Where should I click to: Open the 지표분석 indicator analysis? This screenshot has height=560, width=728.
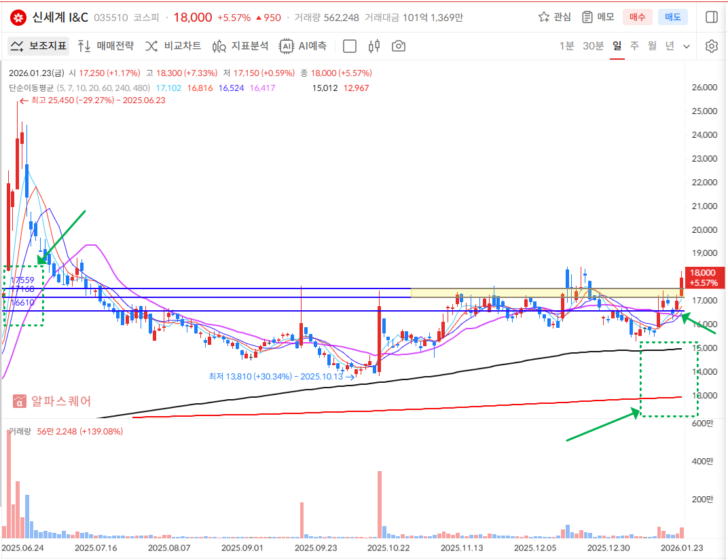[240, 46]
